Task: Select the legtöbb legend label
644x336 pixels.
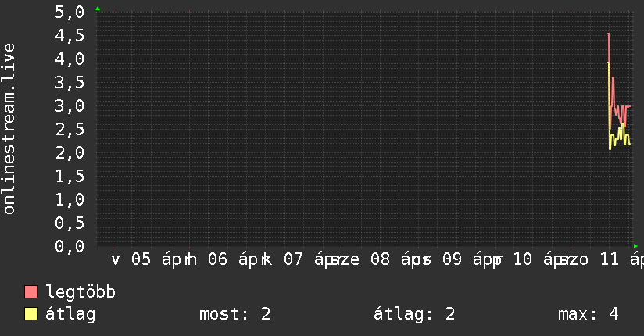Action: 80,292
